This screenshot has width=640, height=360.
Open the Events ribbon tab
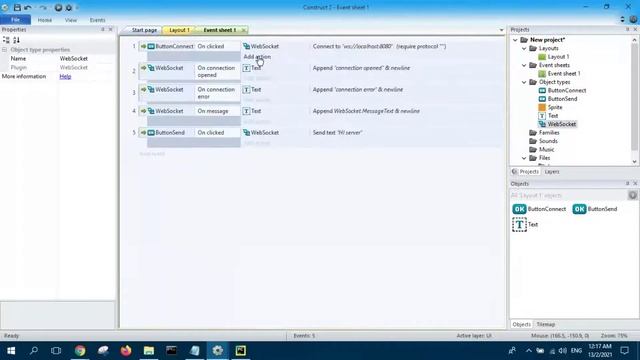pos(98,20)
